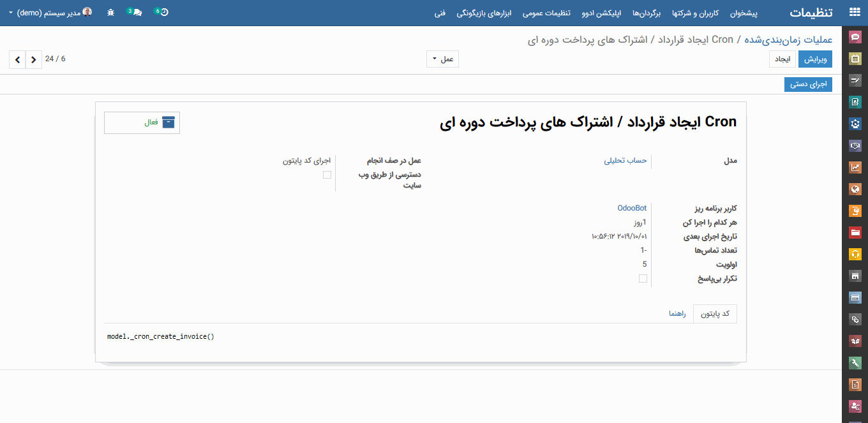Click the model._cron_create_invoice() code text
Screen dimensions: 868x423
(x=160, y=336)
